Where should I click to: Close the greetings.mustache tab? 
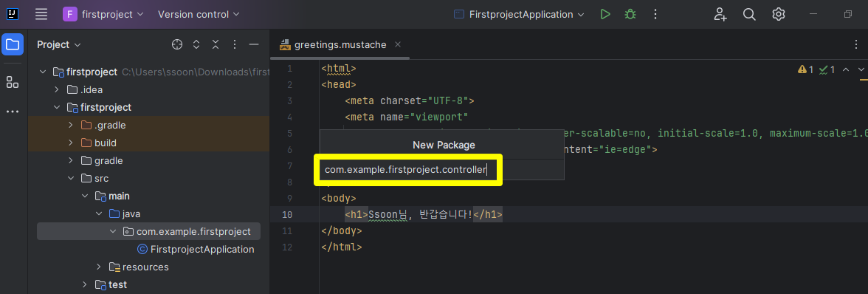(x=397, y=45)
